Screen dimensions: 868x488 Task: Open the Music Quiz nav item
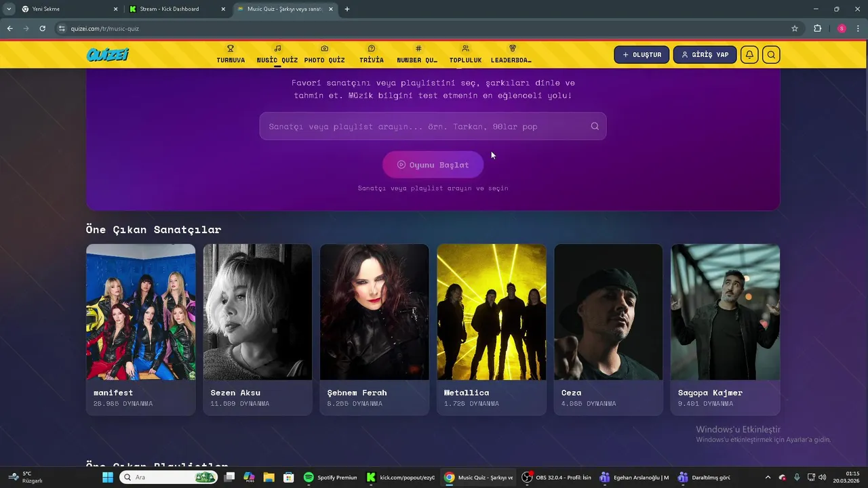click(x=277, y=54)
